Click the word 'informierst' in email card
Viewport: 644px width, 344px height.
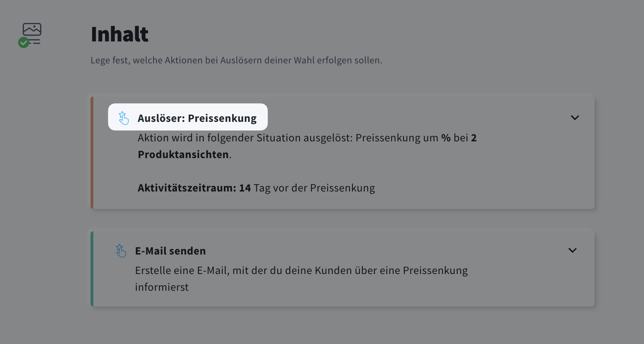[162, 287]
